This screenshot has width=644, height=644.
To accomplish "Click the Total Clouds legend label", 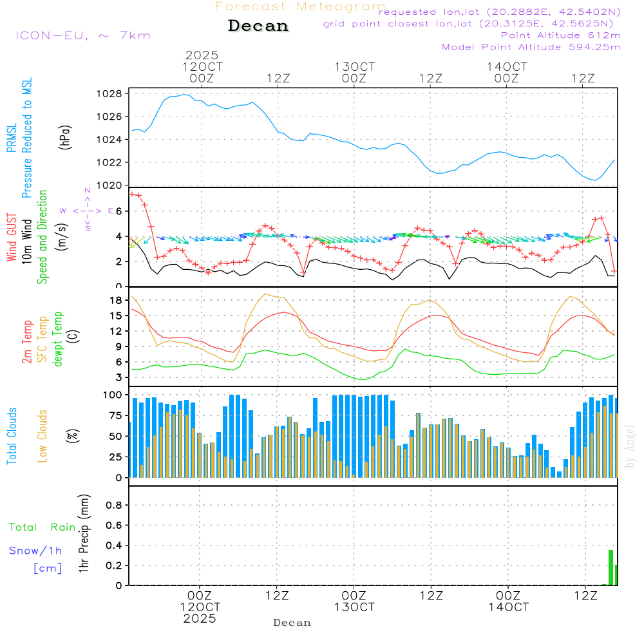I will coord(12,436).
